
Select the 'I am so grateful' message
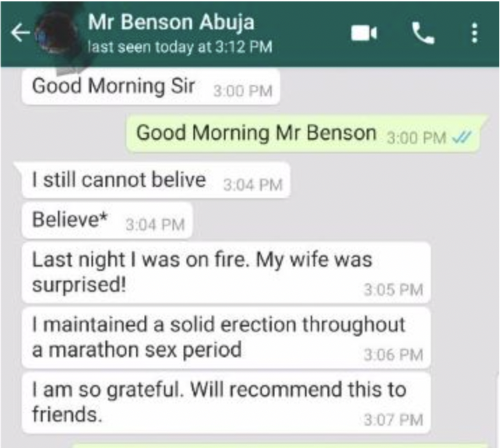click(226, 403)
